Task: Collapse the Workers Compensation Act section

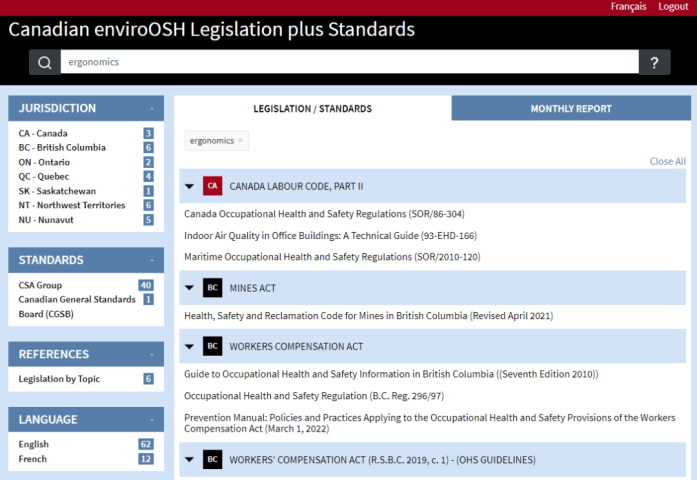Action: [189, 346]
